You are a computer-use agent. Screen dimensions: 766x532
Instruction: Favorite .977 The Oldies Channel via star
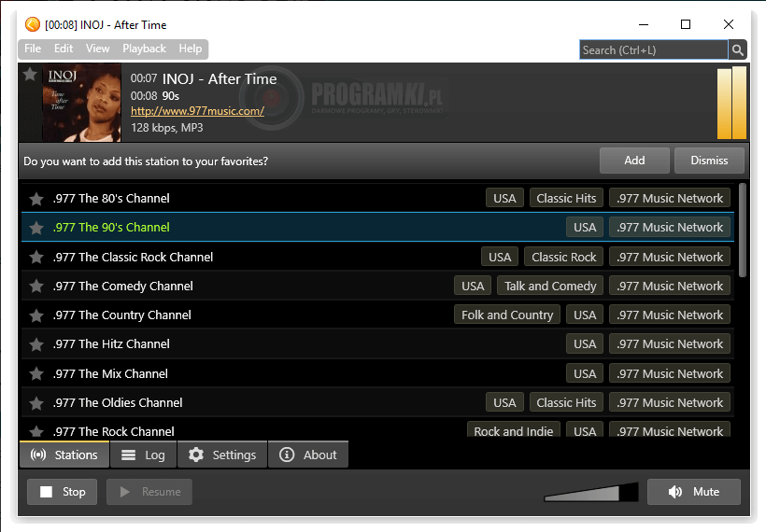tap(36, 402)
